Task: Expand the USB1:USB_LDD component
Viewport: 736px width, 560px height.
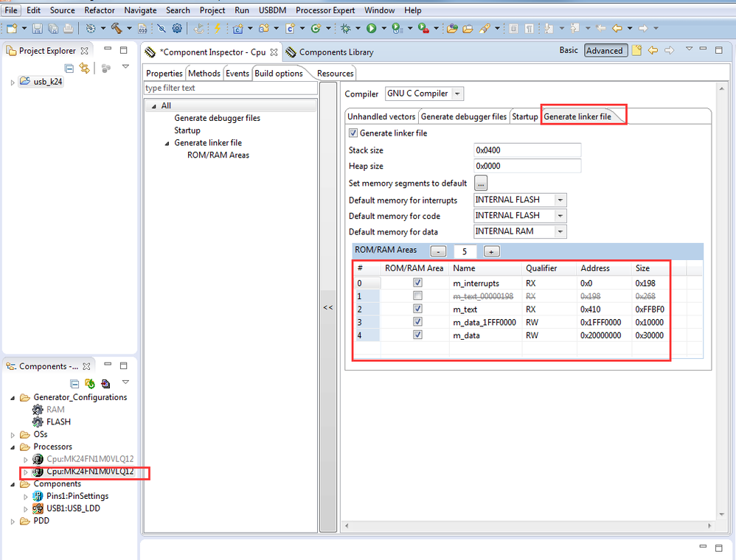Action: [x=25, y=509]
